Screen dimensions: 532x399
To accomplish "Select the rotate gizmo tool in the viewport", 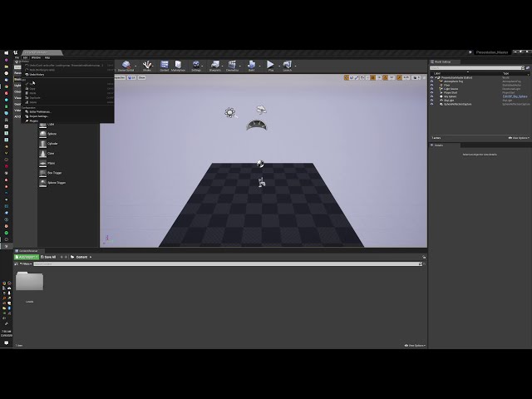I will 352,77.
